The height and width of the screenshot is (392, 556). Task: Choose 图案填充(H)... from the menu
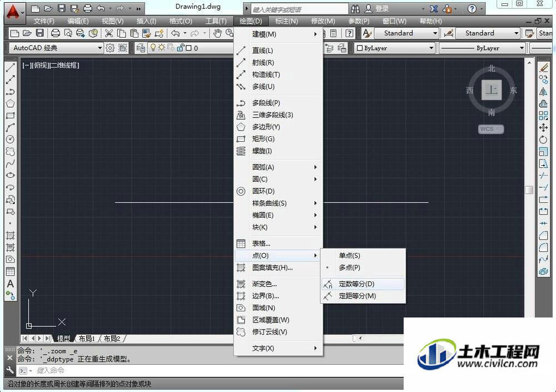279,268
